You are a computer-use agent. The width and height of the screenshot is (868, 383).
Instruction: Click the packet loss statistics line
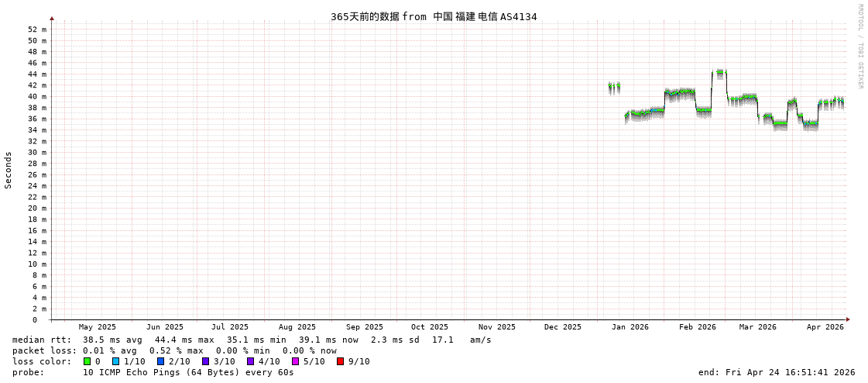[174, 350]
